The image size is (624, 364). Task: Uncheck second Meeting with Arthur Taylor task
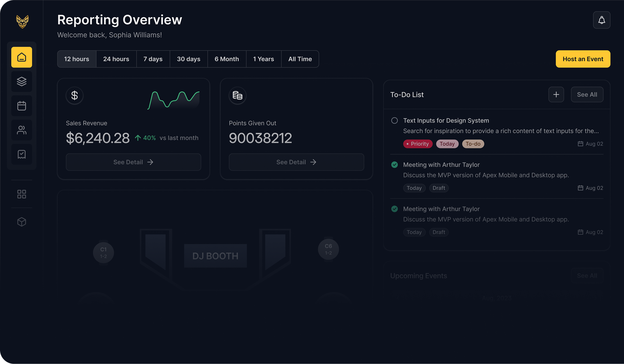coord(394,209)
